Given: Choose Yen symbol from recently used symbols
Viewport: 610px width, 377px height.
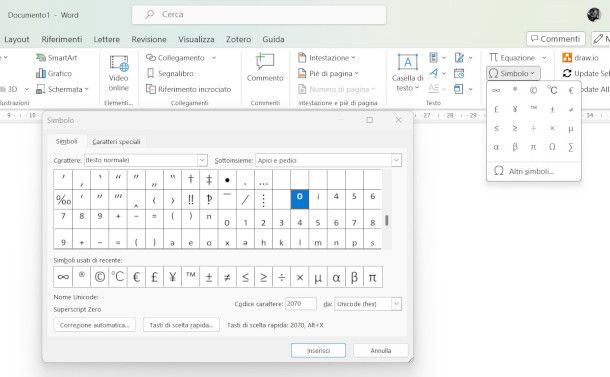Looking at the screenshot, I should coord(172,277).
